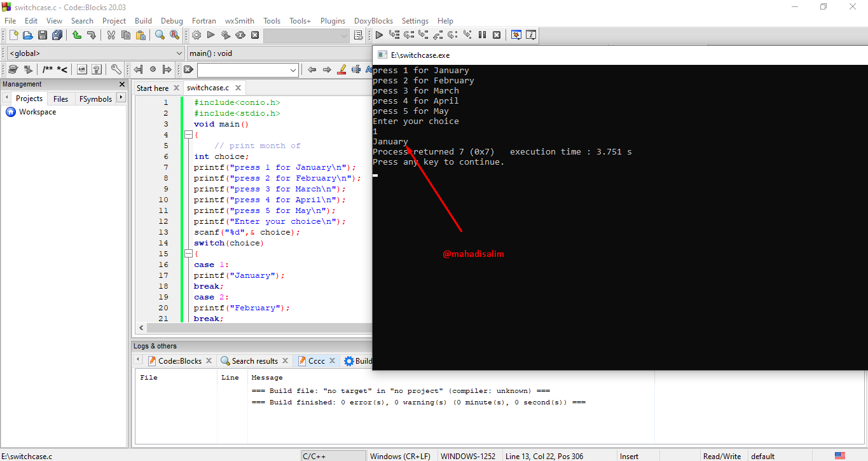Click the Build and run icon
868x461 pixels.
(x=226, y=36)
